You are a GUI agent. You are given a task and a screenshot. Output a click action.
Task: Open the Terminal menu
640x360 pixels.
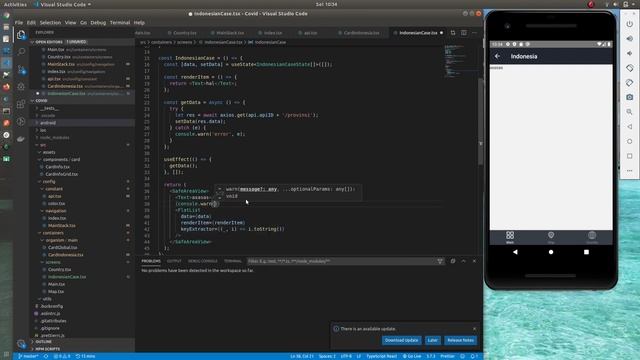pos(120,23)
